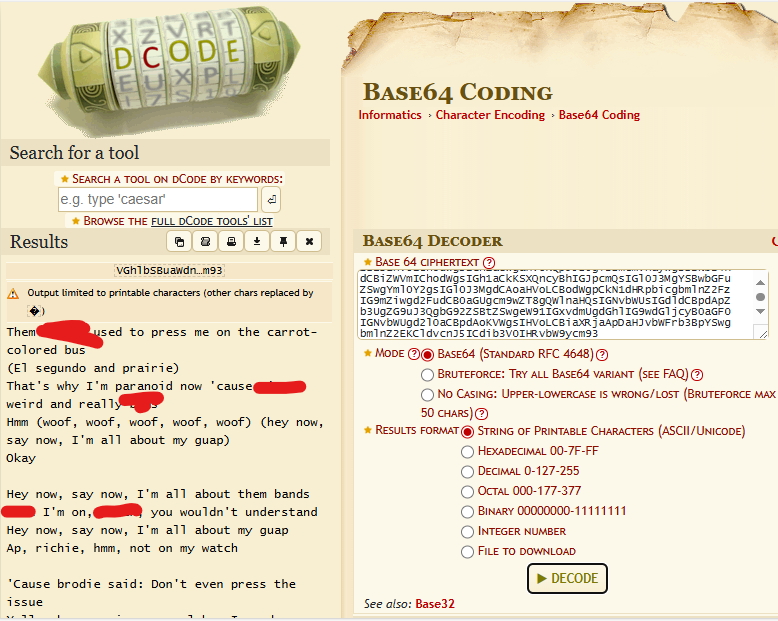Click the Results heading

39,242
